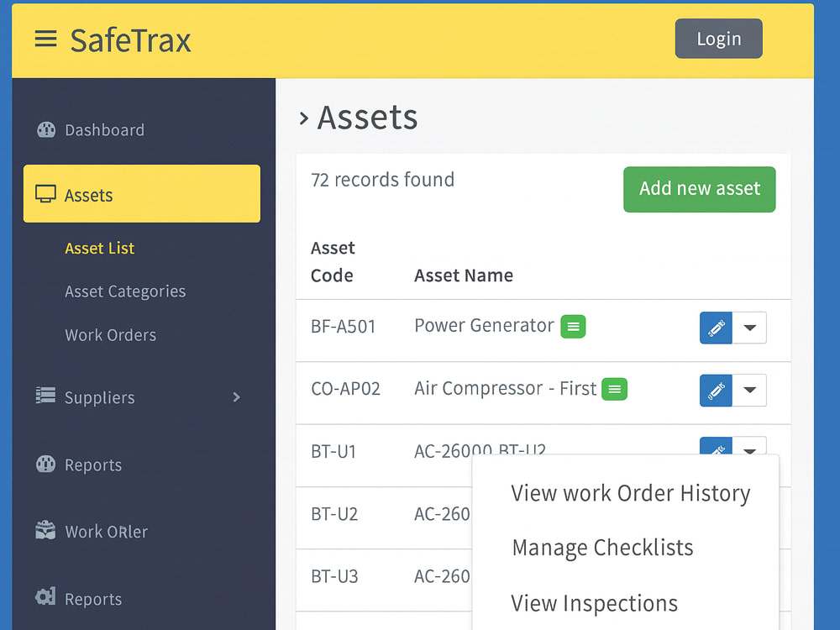This screenshot has height=630, width=840.
Task: Click the breadcrumb chevron before Assets title
Action: point(304,118)
